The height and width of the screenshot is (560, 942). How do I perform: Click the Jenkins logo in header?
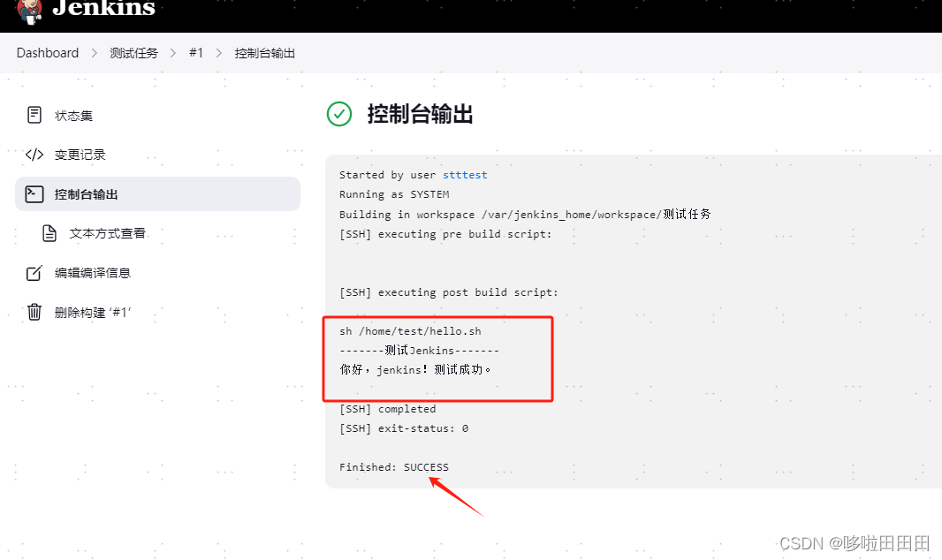point(29,11)
